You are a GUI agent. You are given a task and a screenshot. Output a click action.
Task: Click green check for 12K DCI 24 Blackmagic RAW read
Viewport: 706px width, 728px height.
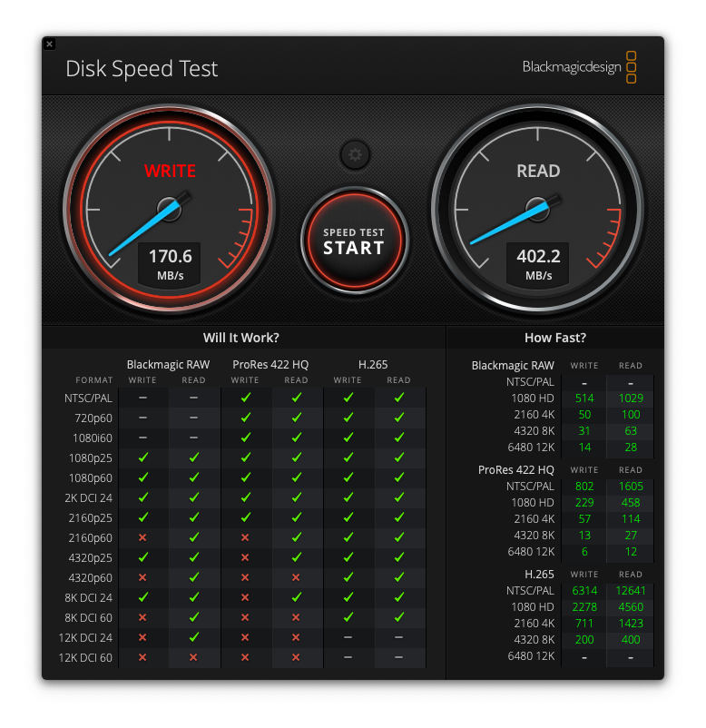click(194, 636)
